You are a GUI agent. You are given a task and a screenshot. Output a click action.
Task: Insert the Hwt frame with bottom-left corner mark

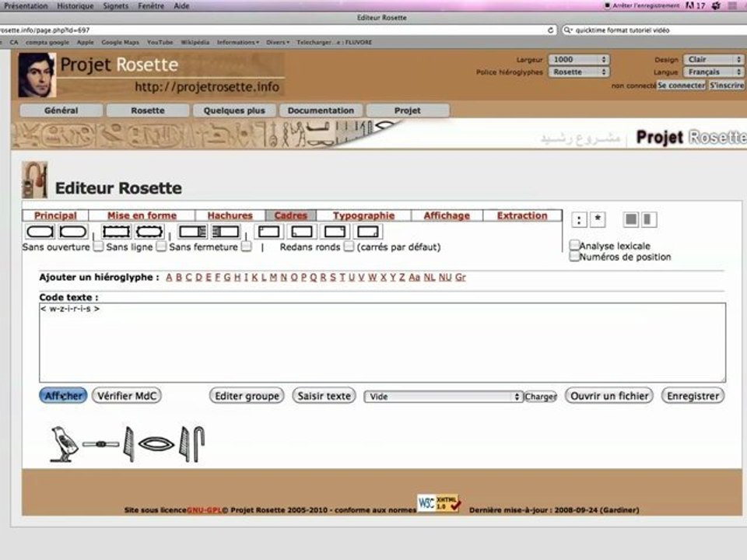[302, 232]
